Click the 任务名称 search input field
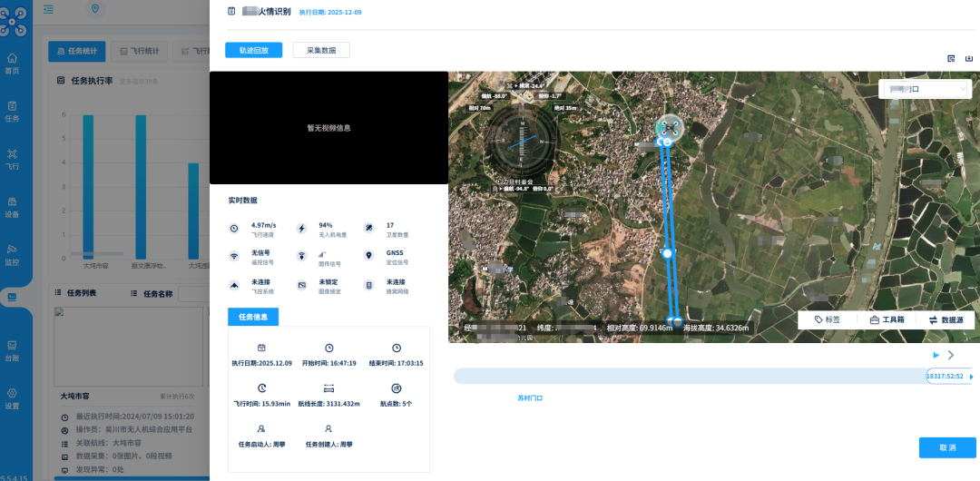 click(x=192, y=294)
